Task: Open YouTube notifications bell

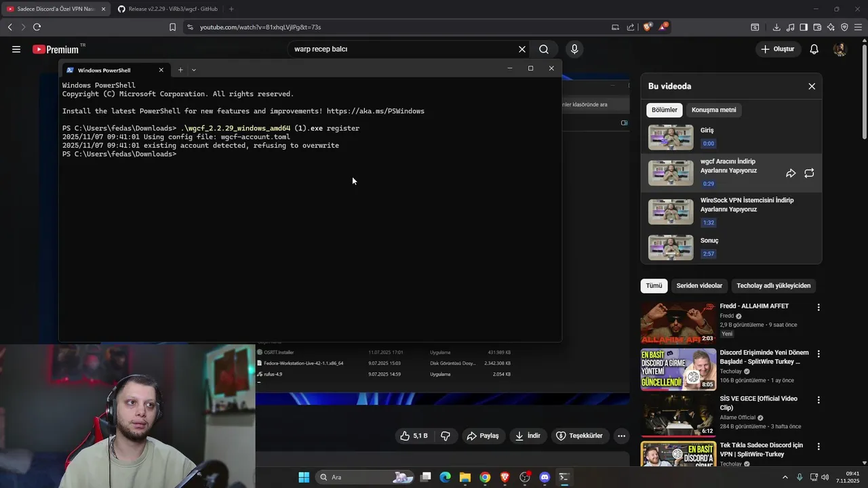Action: [814, 49]
